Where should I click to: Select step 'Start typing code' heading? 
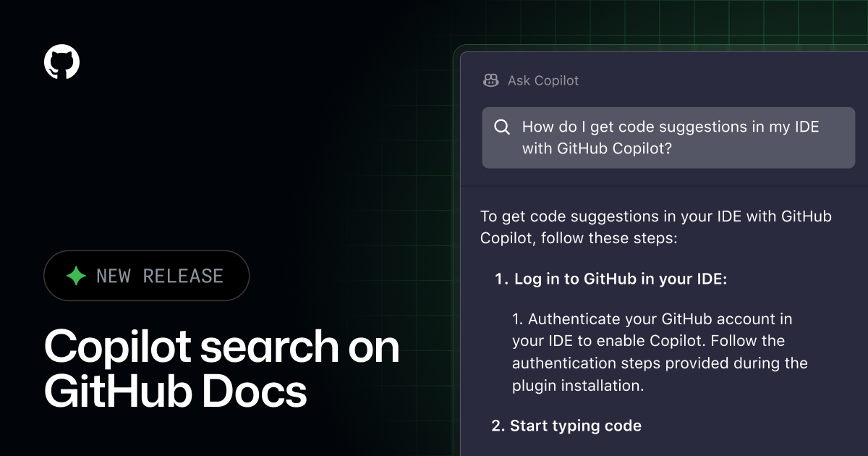(x=575, y=426)
